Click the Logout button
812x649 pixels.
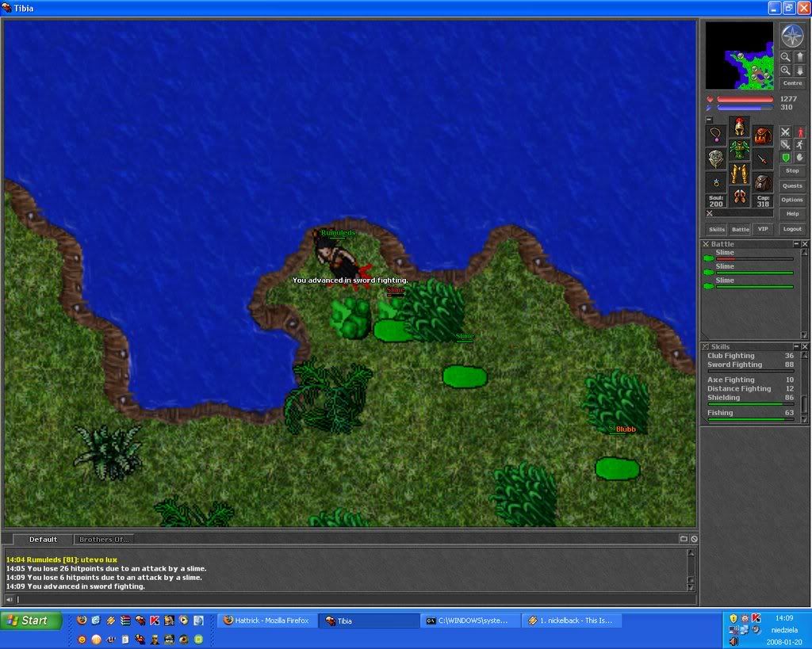pos(792,229)
